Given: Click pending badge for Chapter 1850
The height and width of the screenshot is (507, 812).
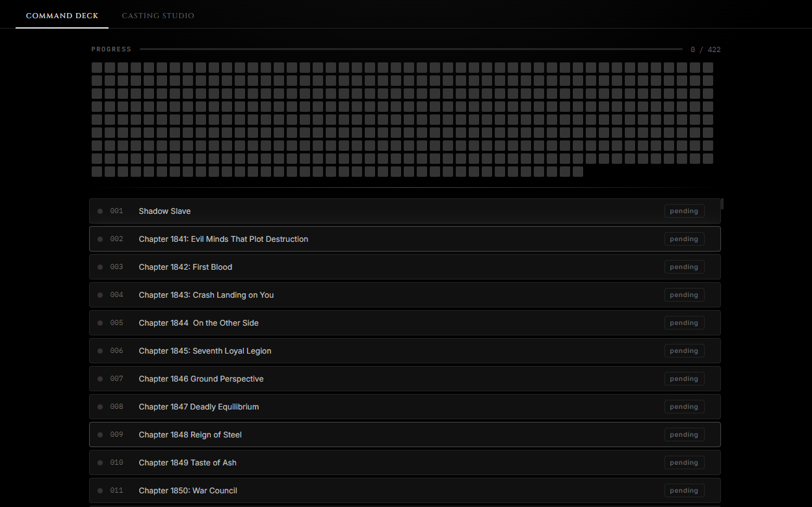Looking at the screenshot, I should [x=684, y=491].
